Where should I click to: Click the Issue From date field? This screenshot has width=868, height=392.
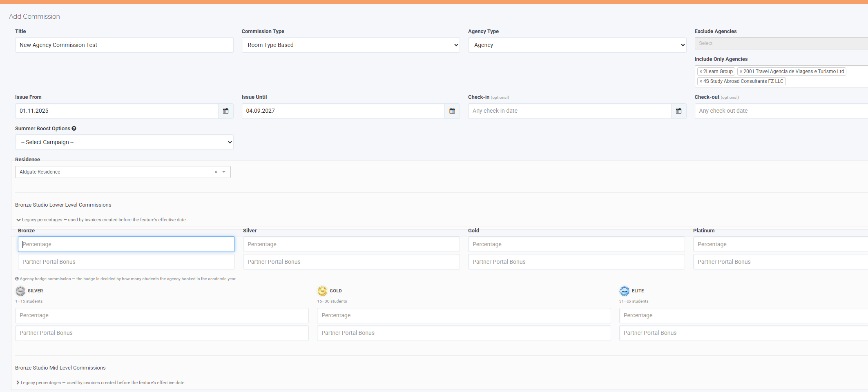117,111
